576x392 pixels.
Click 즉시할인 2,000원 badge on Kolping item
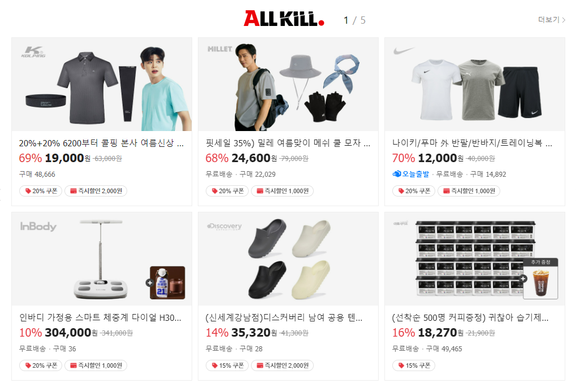point(96,191)
